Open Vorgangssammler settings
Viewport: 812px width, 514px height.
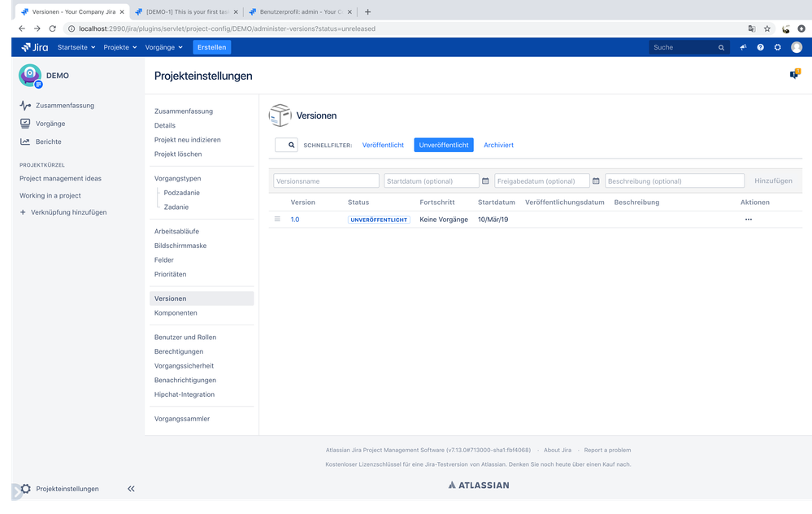click(182, 419)
